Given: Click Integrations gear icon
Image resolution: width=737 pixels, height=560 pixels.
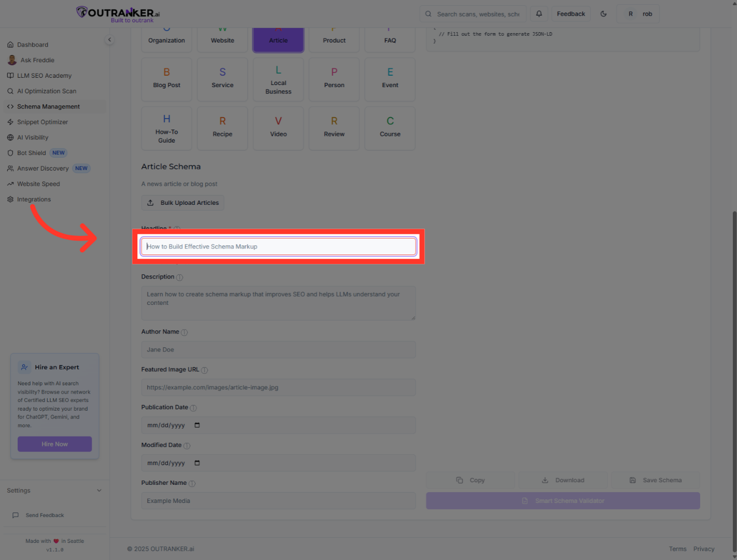Looking at the screenshot, I should (x=10, y=200).
